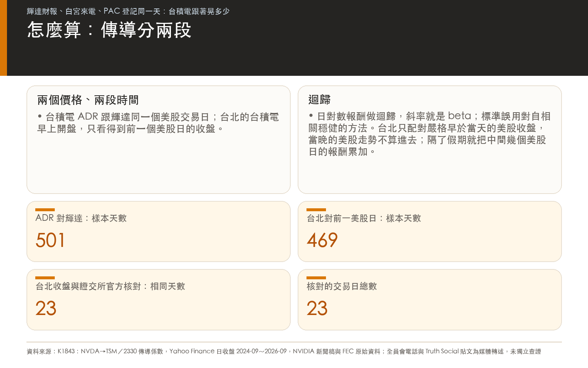Viewport: 588px width, 368px height.
Task: Select the value 501
Action: (50, 240)
